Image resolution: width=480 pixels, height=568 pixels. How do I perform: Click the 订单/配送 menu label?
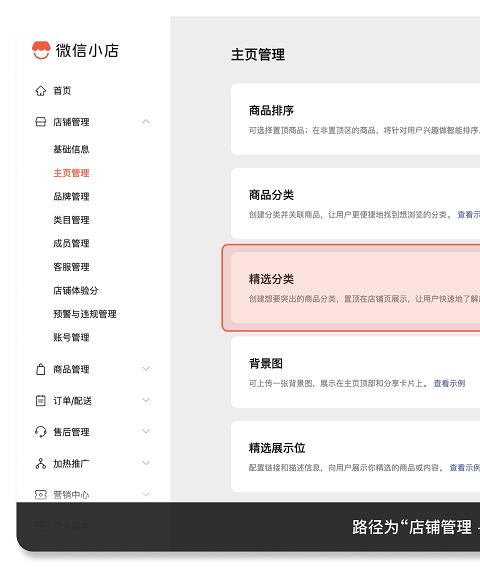click(x=72, y=401)
